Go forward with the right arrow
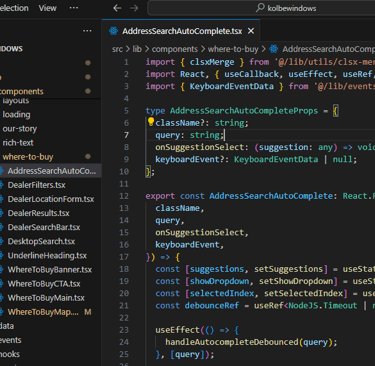The width and height of the screenshot is (375, 366). point(134,8)
